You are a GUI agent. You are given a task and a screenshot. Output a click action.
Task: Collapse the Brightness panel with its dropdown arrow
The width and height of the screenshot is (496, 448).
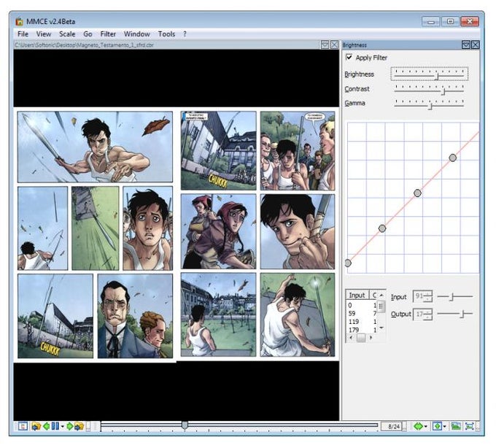tap(465, 45)
